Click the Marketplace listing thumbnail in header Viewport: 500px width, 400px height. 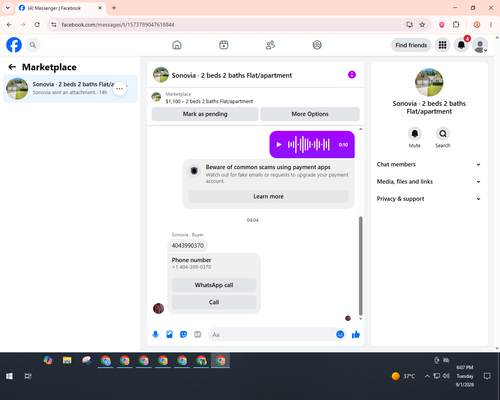tap(156, 97)
